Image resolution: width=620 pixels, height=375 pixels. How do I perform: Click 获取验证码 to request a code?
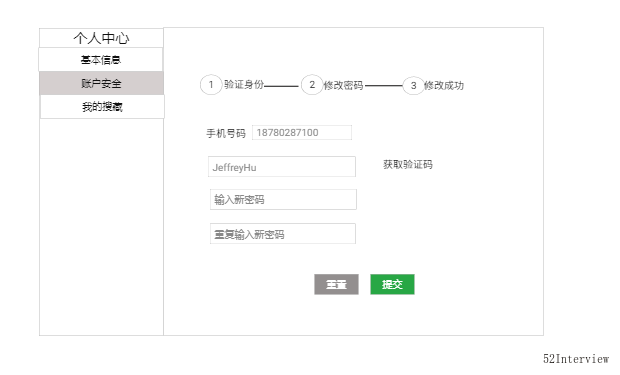click(408, 165)
